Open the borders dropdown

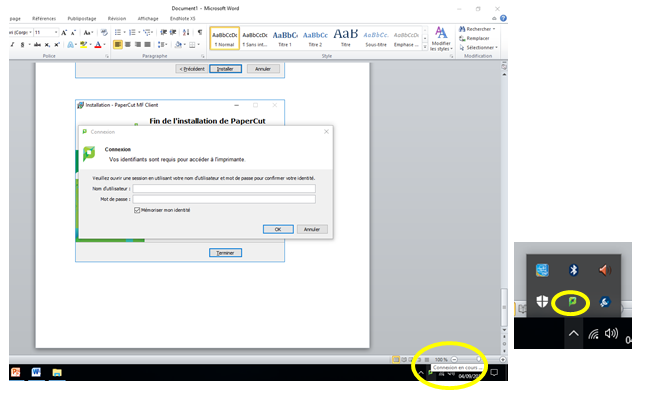pyautogui.click(x=199, y=45)
